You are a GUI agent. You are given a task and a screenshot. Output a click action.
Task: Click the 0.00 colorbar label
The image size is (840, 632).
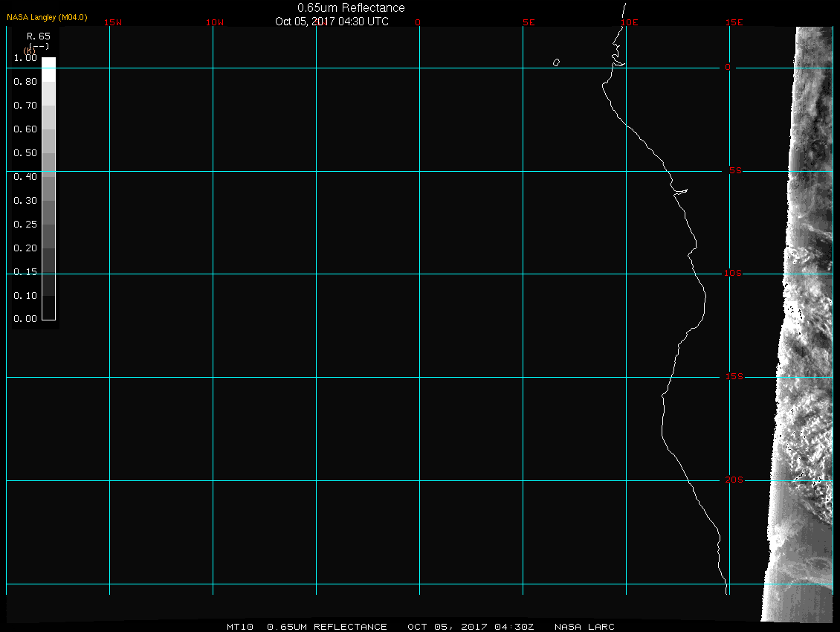[25, 319]
